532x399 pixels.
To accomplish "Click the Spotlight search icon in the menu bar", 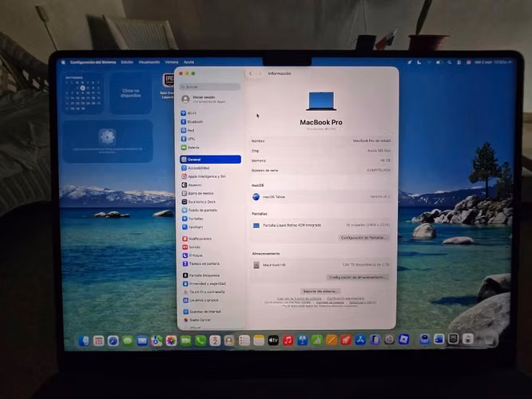I will (x=449, y=62).
